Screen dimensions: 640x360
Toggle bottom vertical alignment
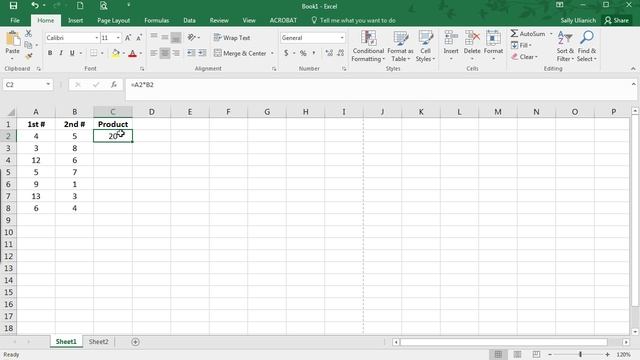[x=176, y=38]
